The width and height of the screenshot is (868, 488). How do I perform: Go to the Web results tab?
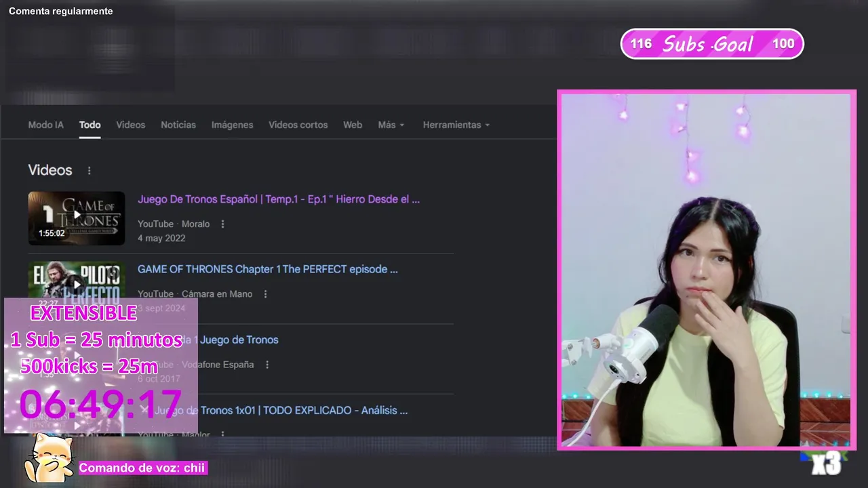(353, 125)
